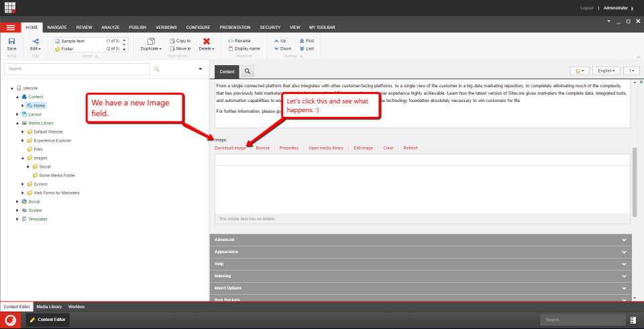Click the content tree search field
644x329 pixels.
click(x=76, y=68)
